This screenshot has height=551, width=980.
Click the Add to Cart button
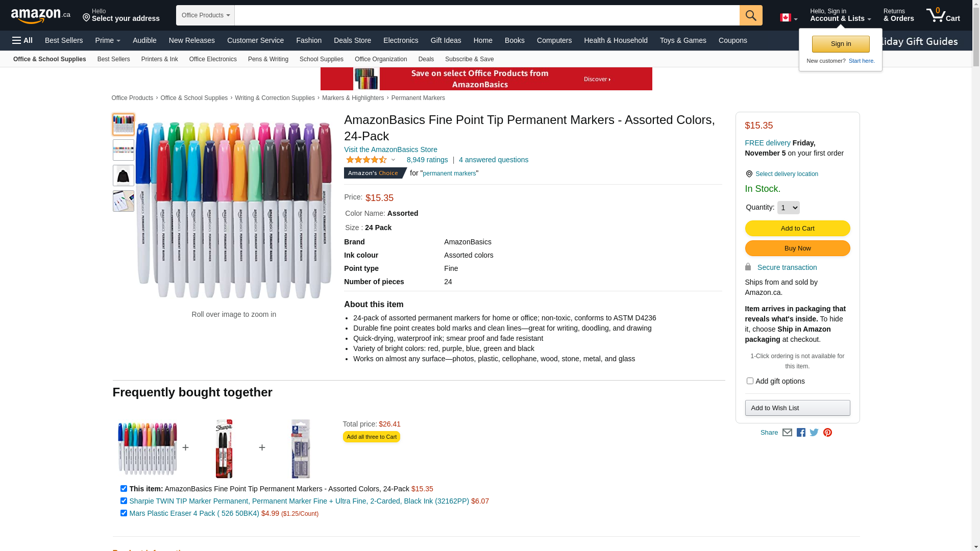click(x=797, y=228)
